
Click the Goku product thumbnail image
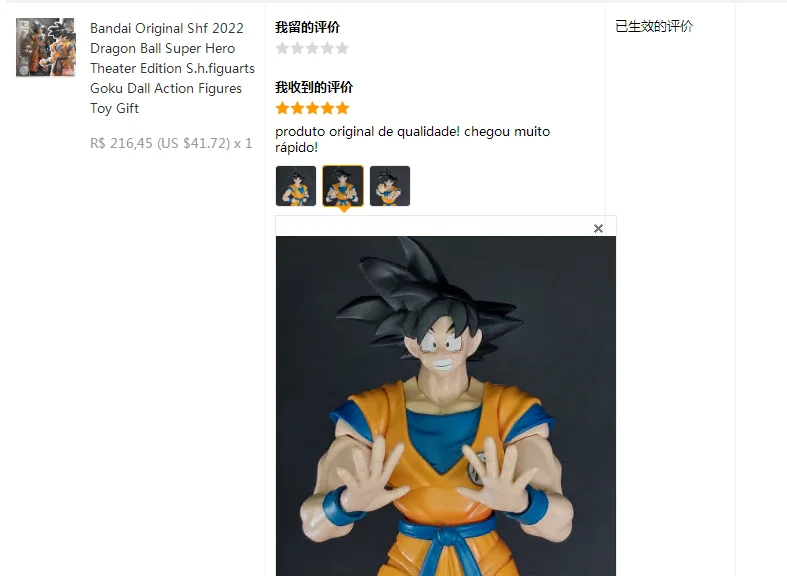click(45, 47)
